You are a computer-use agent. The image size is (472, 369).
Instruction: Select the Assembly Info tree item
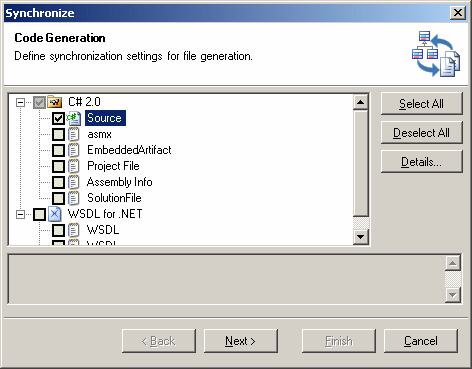pyautogui.click(x=120, y=182)
